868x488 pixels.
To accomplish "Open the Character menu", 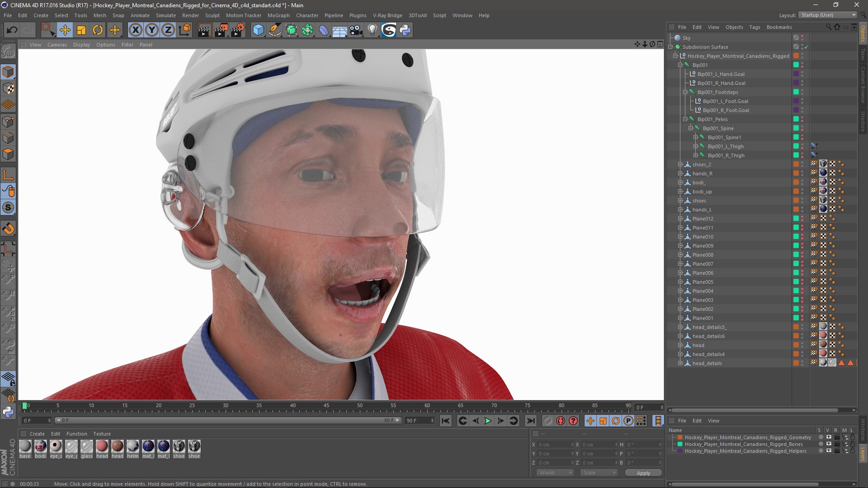I will 307,15.
